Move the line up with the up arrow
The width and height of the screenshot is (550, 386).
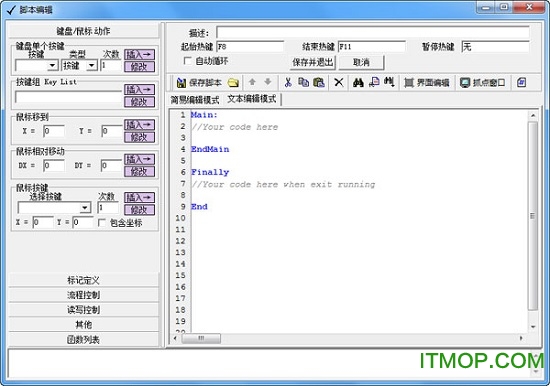tap(252, 82)
